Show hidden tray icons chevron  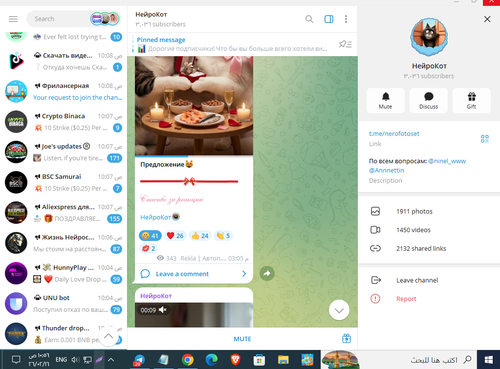click(111, 360)
